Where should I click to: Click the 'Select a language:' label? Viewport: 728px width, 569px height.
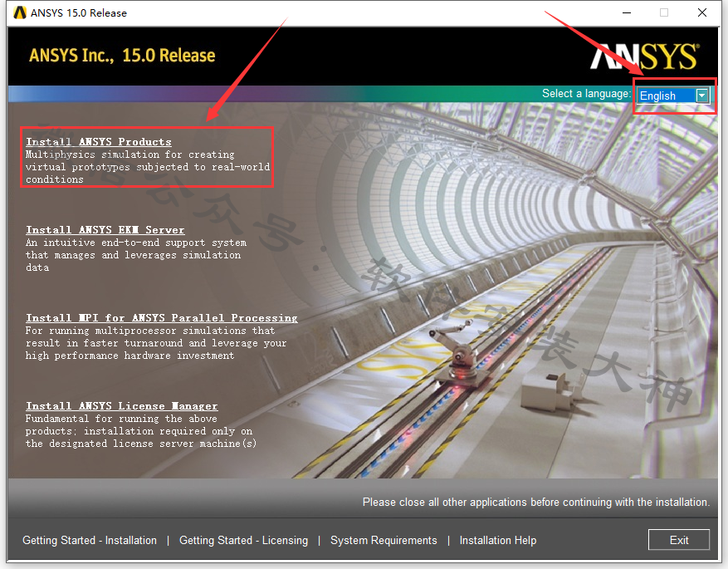tap(586, 93)
